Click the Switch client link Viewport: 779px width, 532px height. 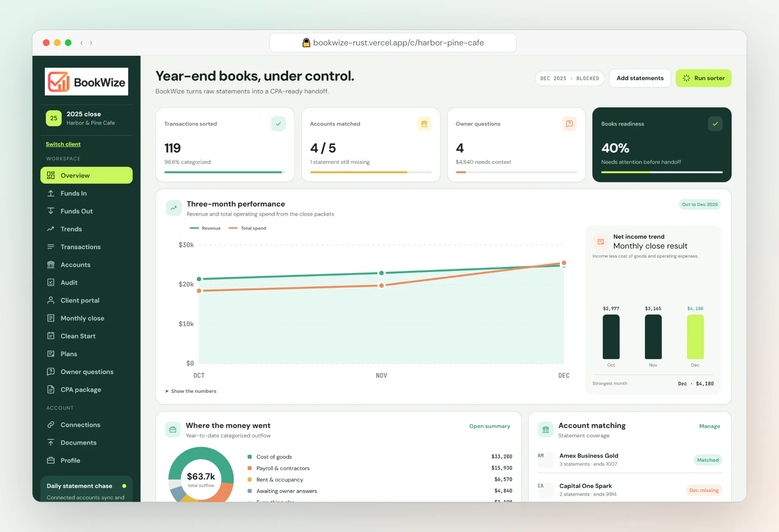click(63, 144)
